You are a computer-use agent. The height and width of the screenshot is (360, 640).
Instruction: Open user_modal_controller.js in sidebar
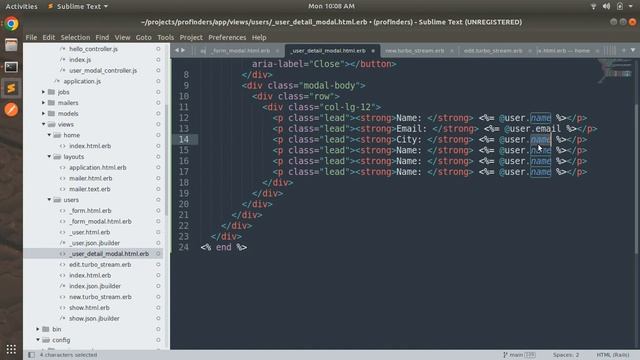coord(103,70)
